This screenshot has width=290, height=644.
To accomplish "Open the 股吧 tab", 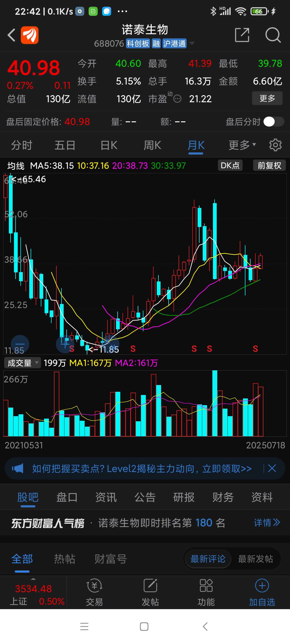I will (28, 497).
